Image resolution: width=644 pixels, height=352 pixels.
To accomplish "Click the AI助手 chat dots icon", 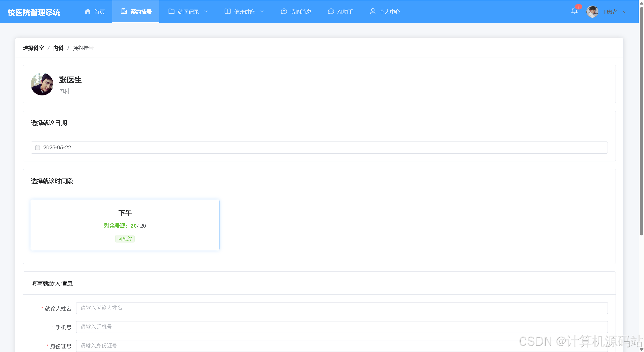I will 331,11.
